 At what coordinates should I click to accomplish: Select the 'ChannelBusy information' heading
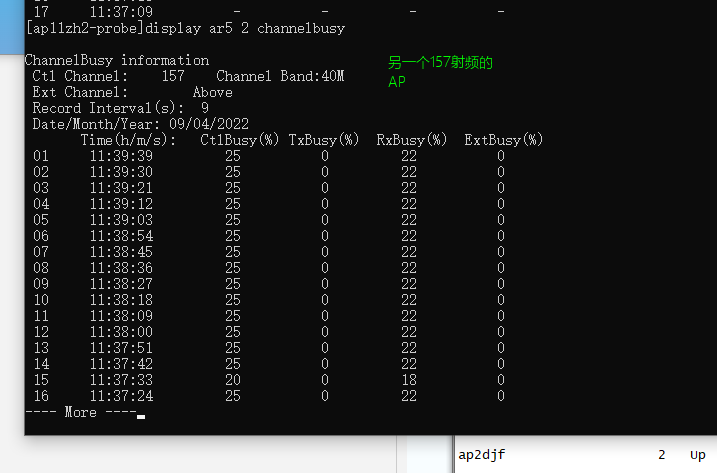point(117,60)
